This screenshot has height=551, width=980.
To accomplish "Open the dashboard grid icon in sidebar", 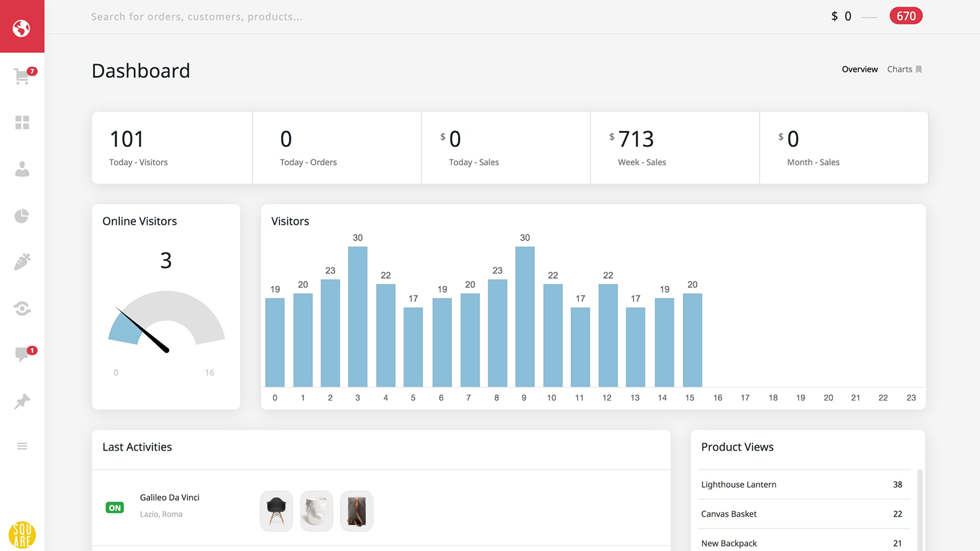I will point(22,122).
